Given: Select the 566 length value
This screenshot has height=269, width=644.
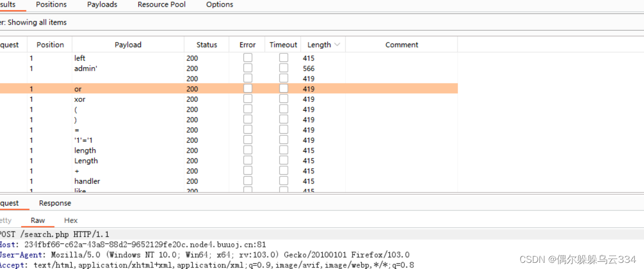Looking at the screenshot, I should 308,68.
